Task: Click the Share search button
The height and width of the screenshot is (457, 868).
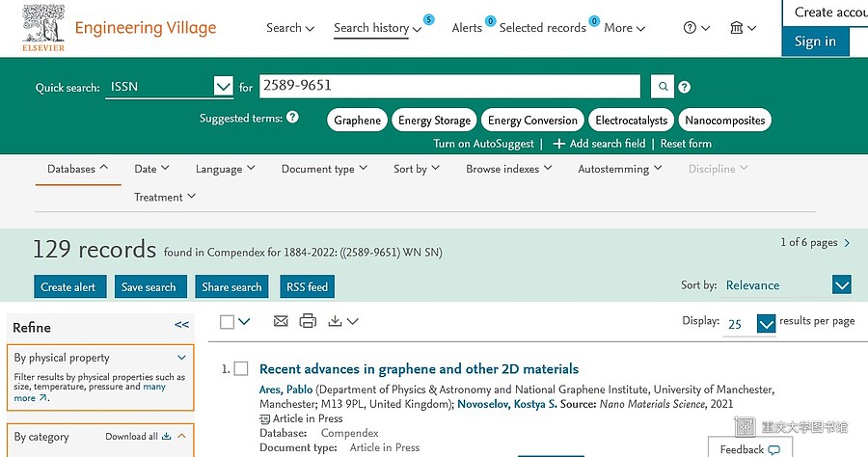Action: coord(231,286)
